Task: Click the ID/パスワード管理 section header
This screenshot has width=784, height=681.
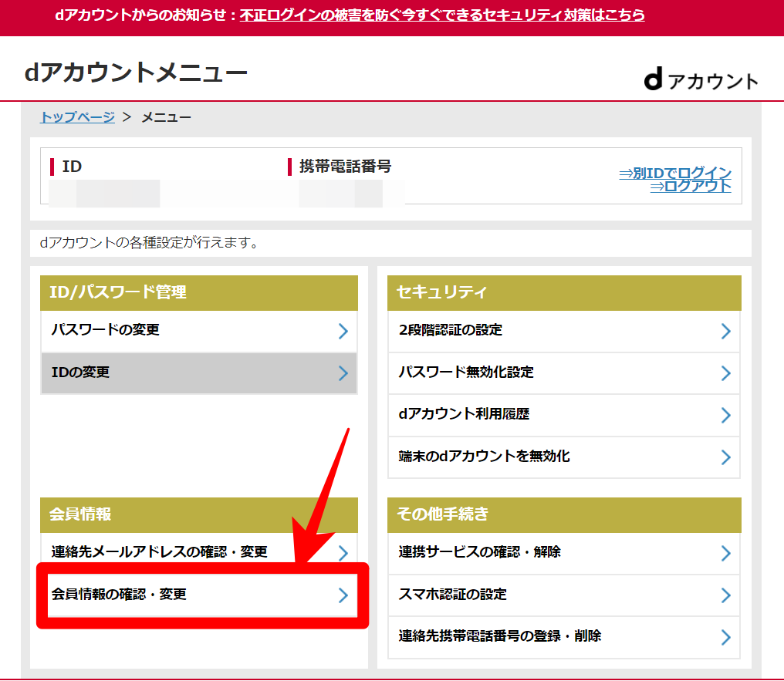Action: point(199,293)
